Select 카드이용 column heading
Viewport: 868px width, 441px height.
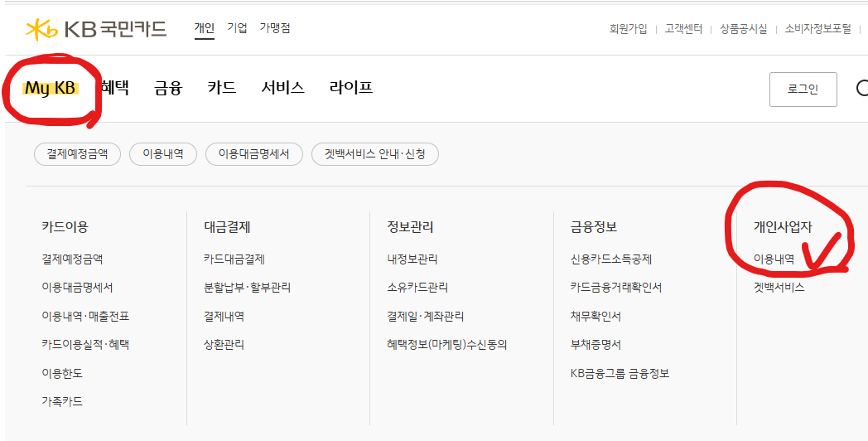65,226
